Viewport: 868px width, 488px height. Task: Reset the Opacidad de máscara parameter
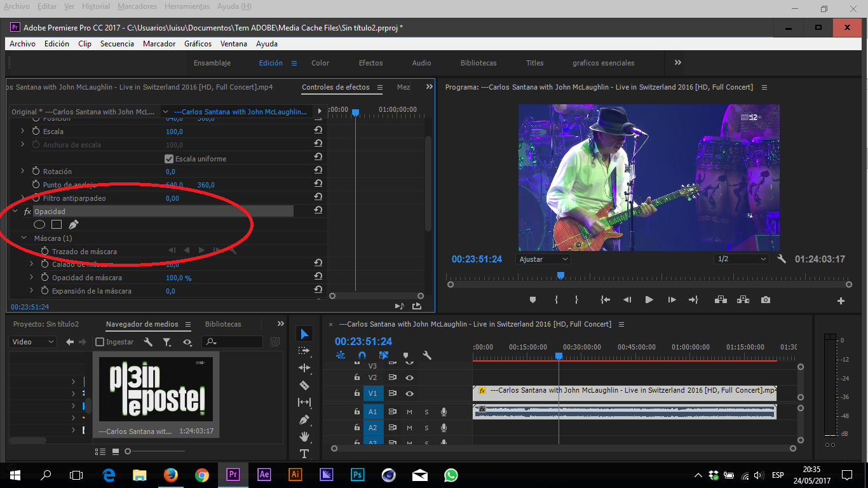[x=318, y=277]
